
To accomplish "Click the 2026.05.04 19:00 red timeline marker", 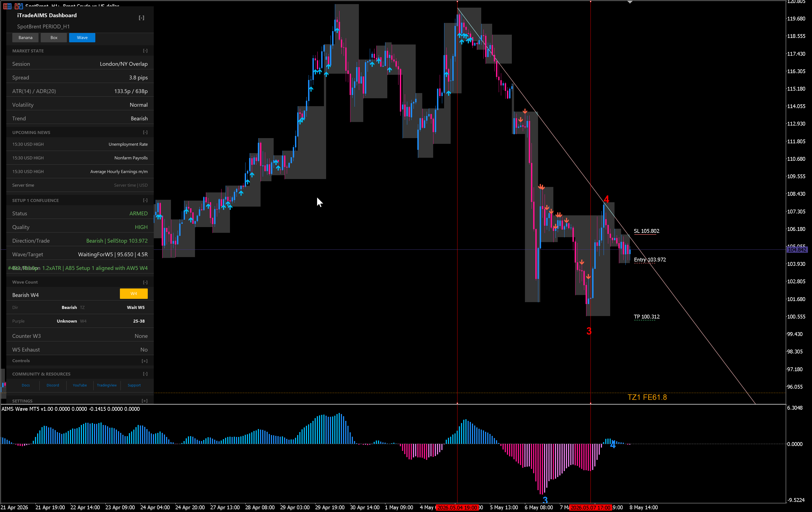I will pyautogui.click(x=457, y=507).
